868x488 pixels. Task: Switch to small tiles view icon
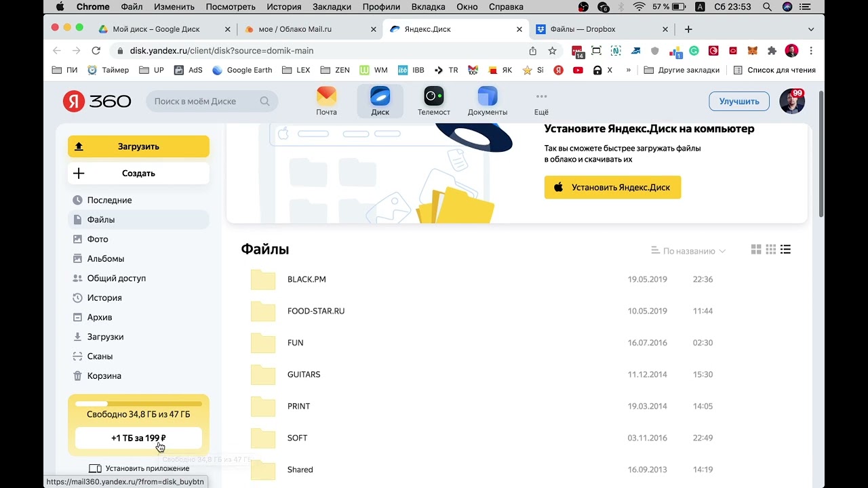pos(771,250)
